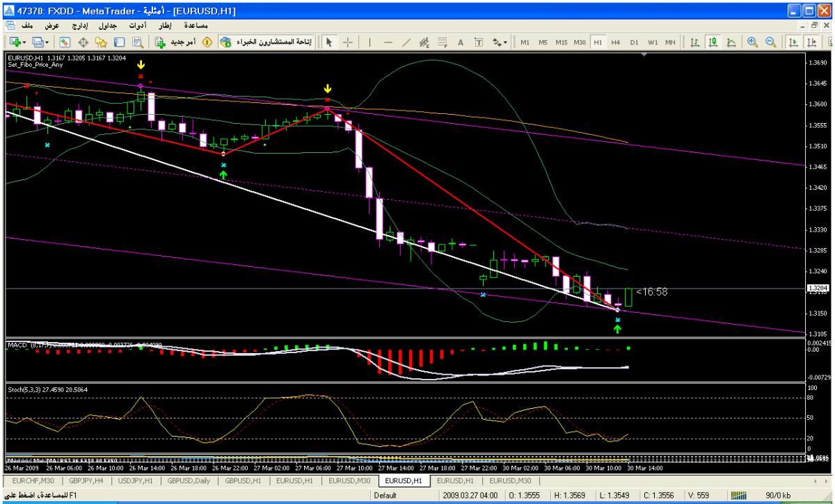The width and height of the screenshot is (835, 504).
Task: Set timeframe to M15
Action: [562, 41]
